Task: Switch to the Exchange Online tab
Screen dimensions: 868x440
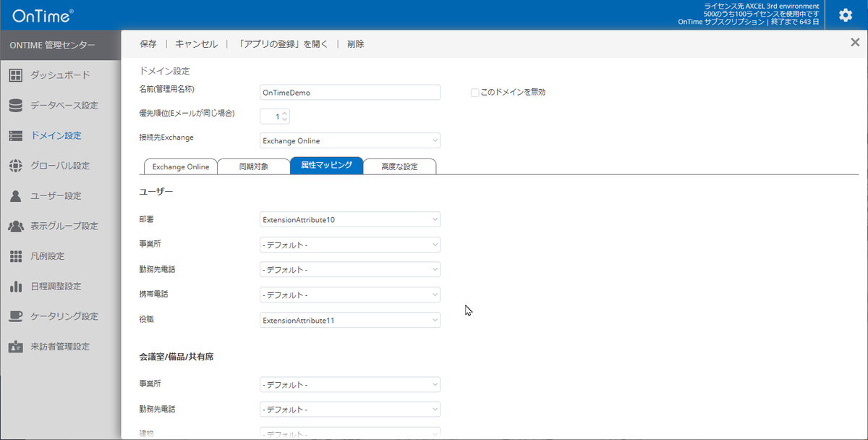Action: point(181,166)
